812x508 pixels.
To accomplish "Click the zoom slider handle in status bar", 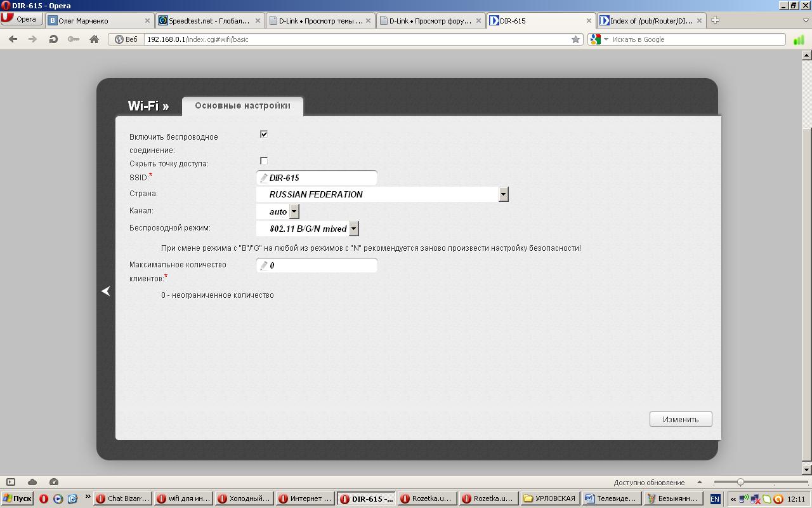I will [740, 483].
